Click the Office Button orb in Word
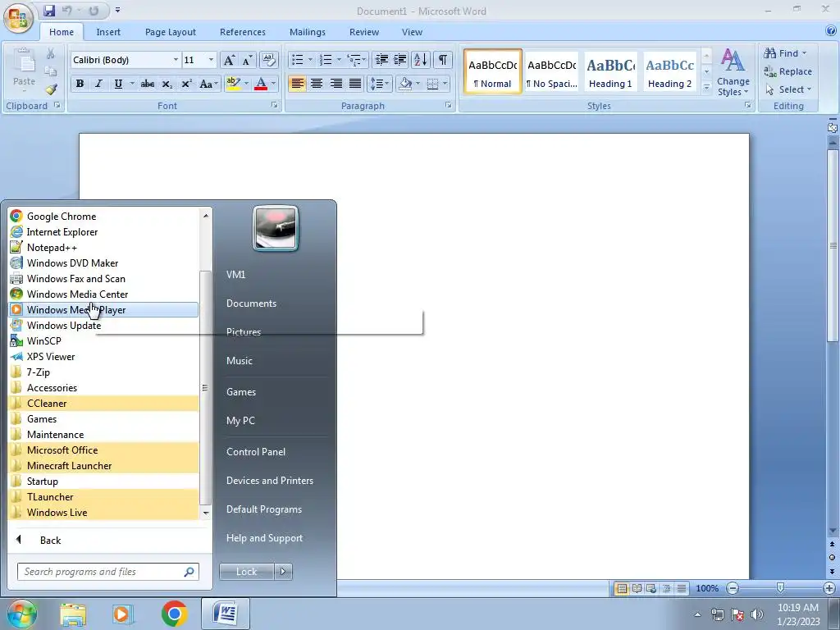The image size is (840, 630). point(18,17)
